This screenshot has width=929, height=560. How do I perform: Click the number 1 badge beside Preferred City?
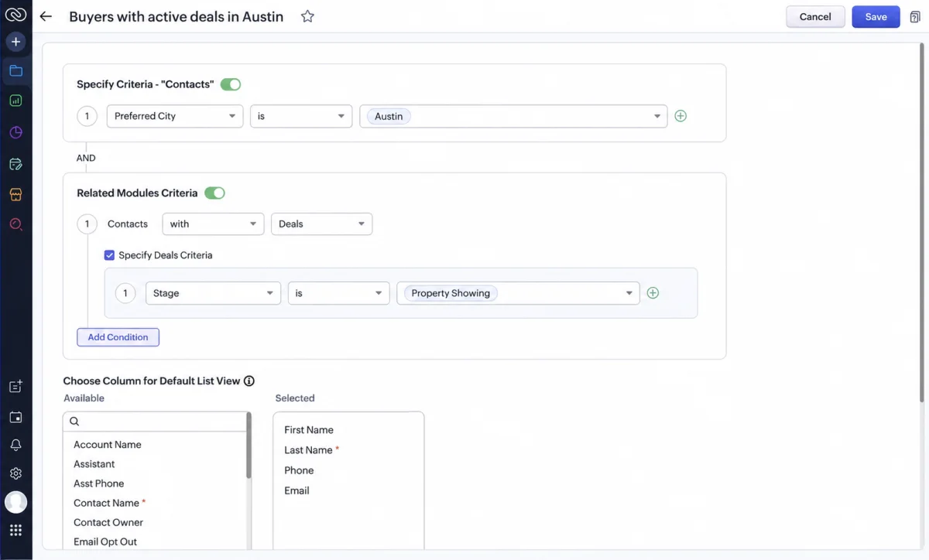click(87, 116)
